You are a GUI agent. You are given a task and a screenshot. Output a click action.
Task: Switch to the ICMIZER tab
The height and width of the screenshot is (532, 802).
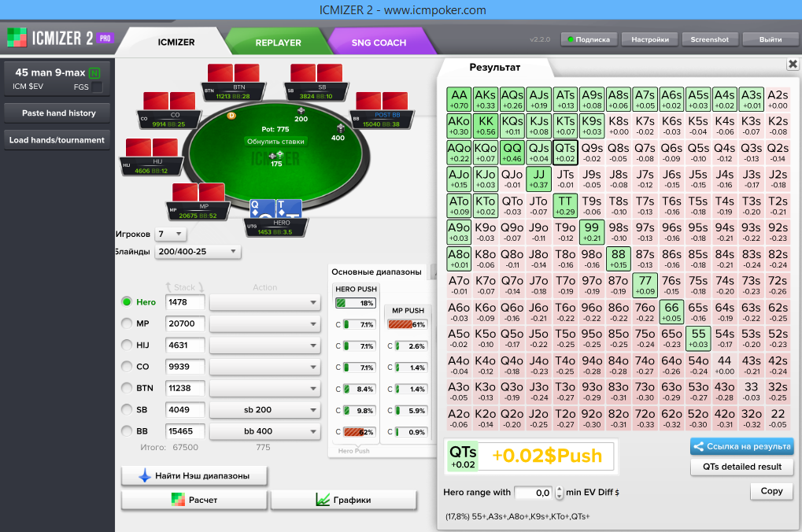176,42
